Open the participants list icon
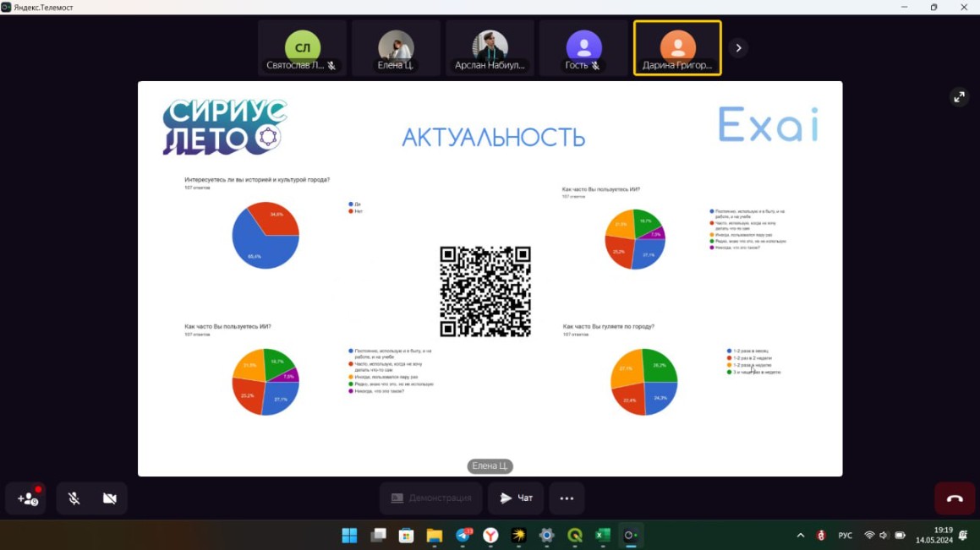The height and width of the screenshot is (550, 980). coord(28,498)
